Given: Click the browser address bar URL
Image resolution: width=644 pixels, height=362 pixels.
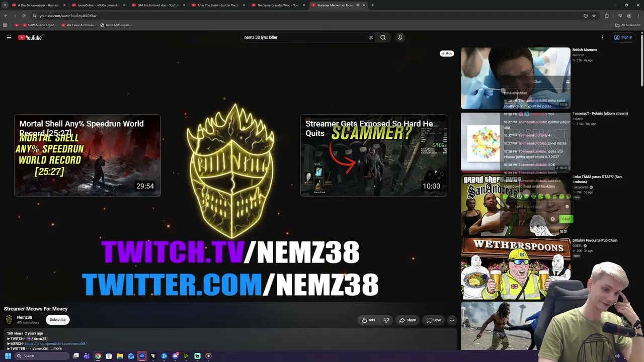Looking at the screenshot, I should [x=68, y=16].
